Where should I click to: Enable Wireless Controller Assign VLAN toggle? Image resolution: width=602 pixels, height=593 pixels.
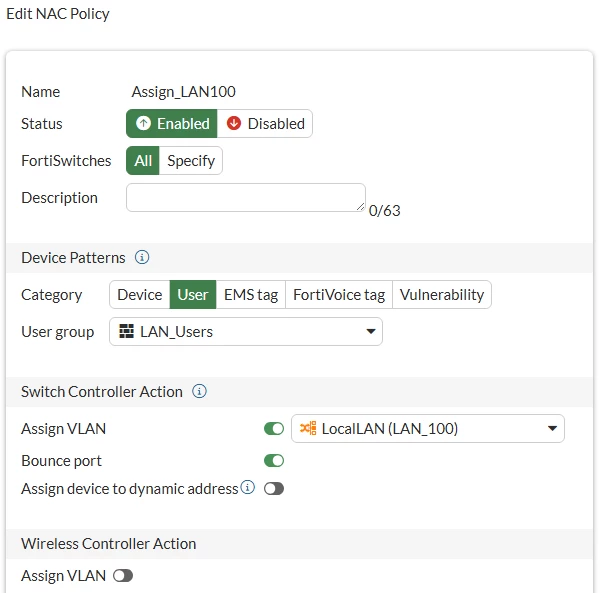123,575
